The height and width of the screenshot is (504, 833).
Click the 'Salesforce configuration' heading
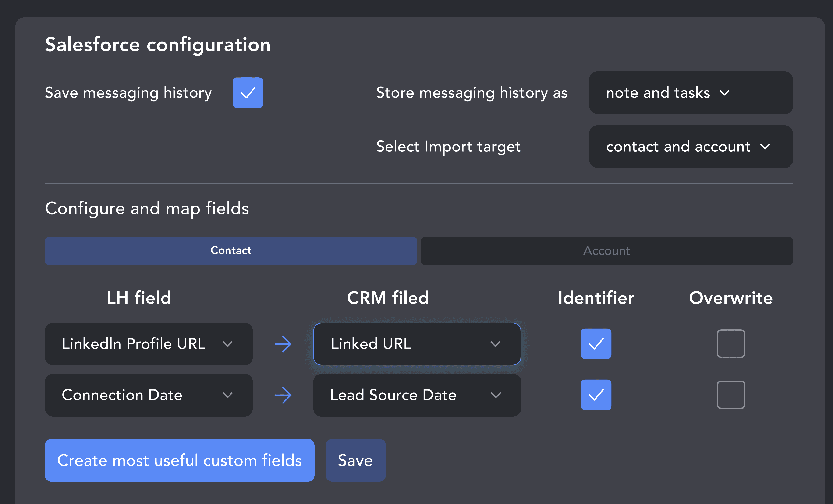click(158, 45)
